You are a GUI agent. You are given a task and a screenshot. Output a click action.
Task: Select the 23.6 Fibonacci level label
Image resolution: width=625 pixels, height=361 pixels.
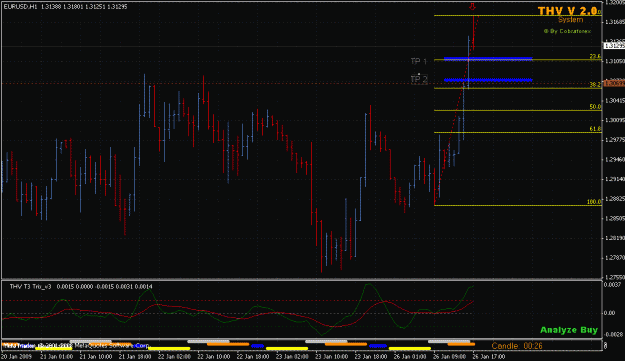click(x=595, y=57)
